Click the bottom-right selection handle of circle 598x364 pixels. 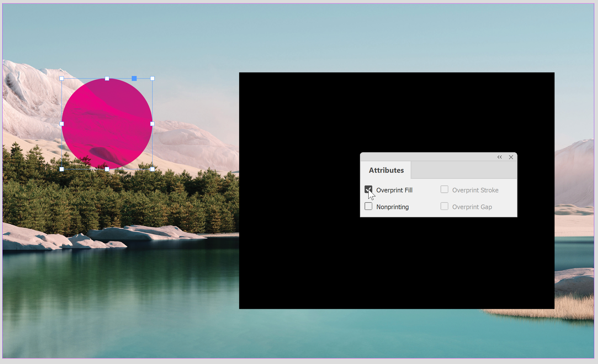(x=153, y=169)
